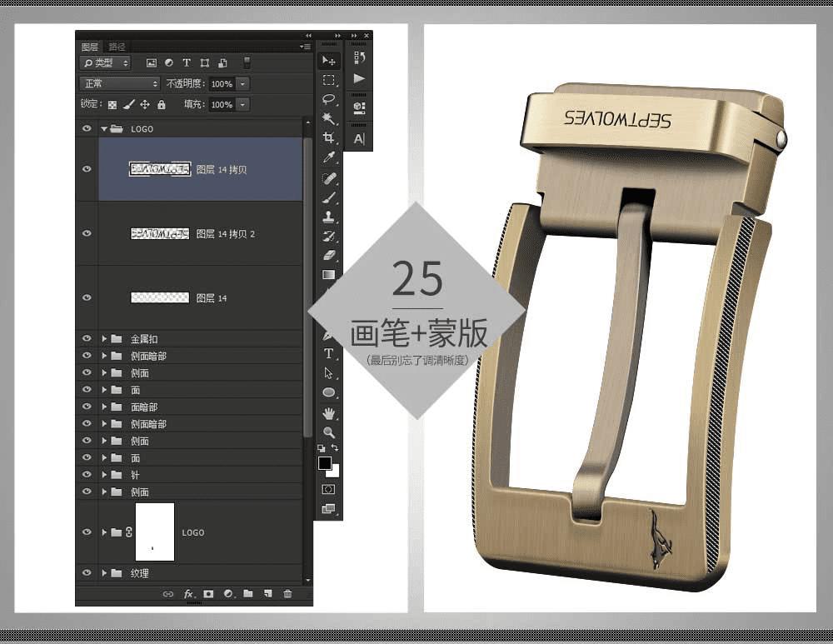Select the Hand tool
Viewport: 833px width, 644px height.
click(x=329, y=413)
